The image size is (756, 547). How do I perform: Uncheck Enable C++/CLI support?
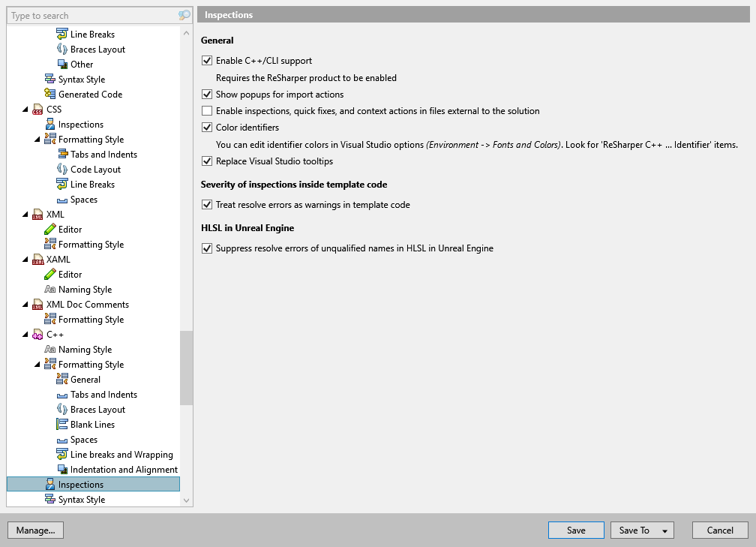[x=206, y=61]
